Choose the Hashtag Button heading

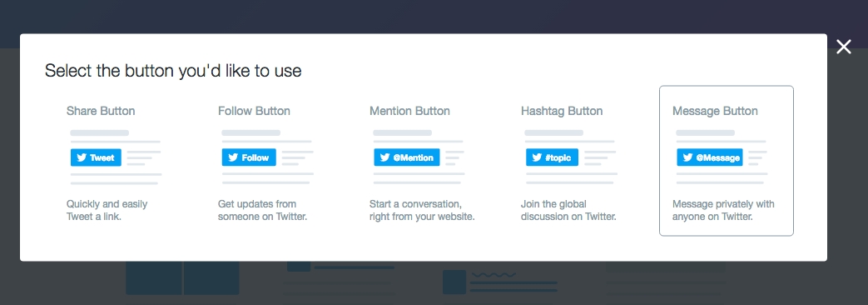(x=562, y=111)
